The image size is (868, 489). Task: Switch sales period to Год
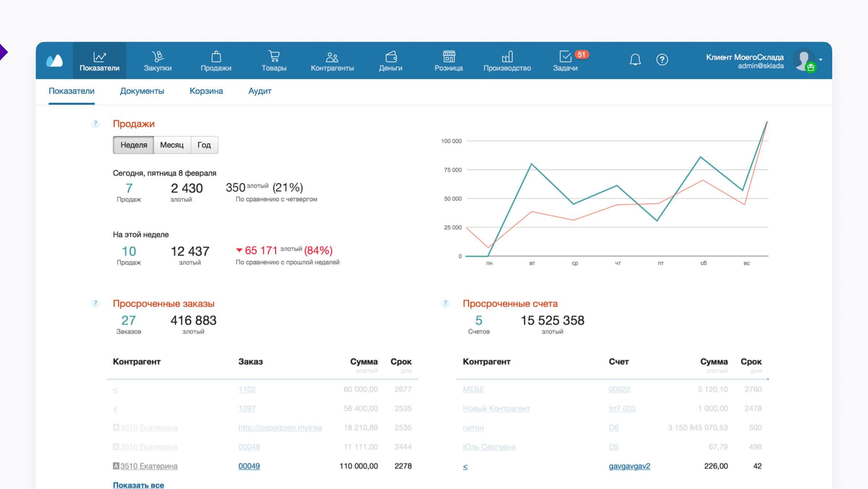point(204,145)
